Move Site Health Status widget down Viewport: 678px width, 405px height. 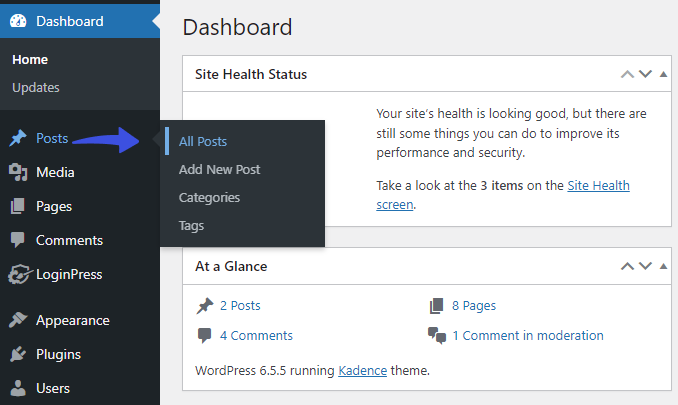click(x=645, y=74)
